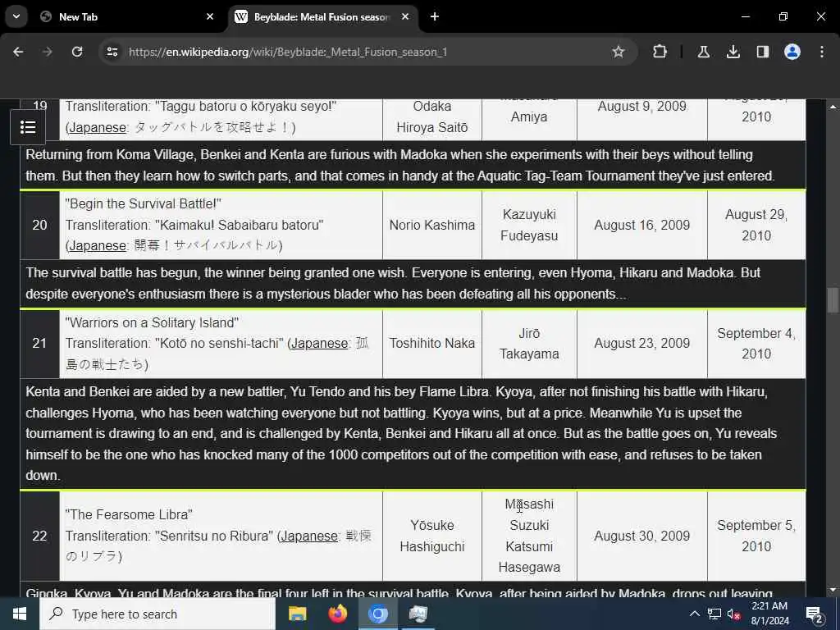
Task: Select title "Begin the Survival Battle!"
Action: click(x=143, y=203)
